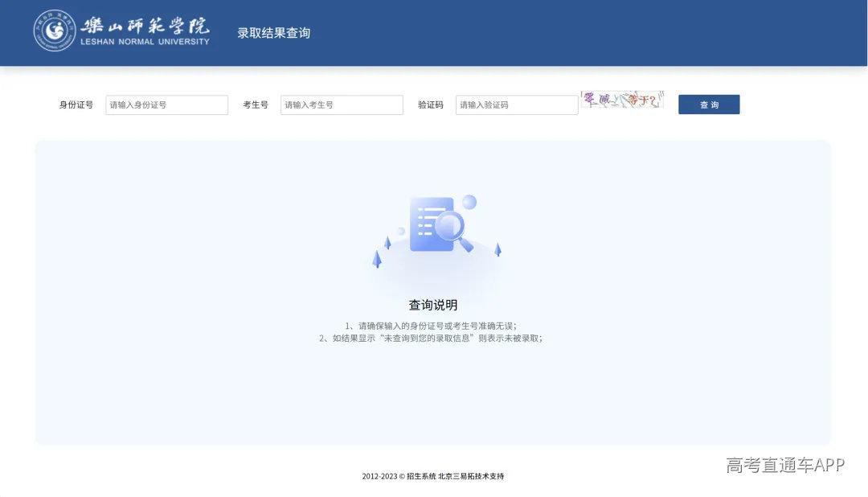Refresh the captcha image
The width and height of the screenshot is (868, 497).
tap(622, 100)
